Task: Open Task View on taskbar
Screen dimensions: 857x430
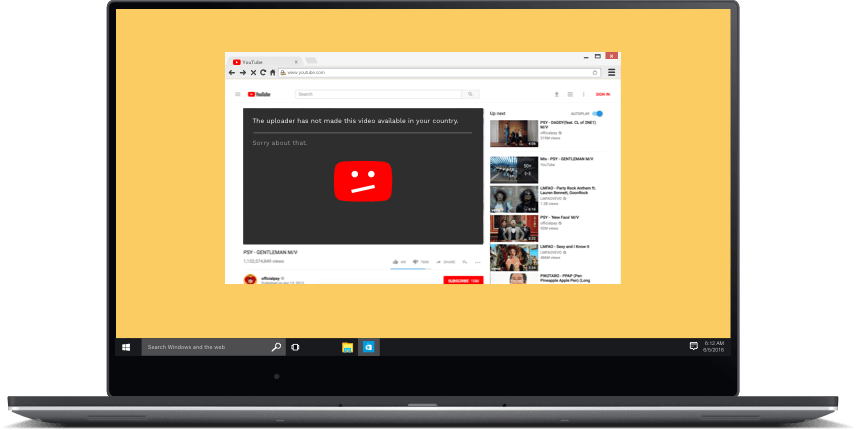Action: click(x=295, y=347)
